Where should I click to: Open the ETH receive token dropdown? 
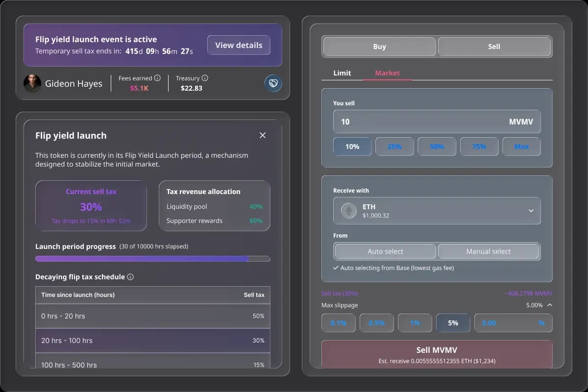click(531, 211)
